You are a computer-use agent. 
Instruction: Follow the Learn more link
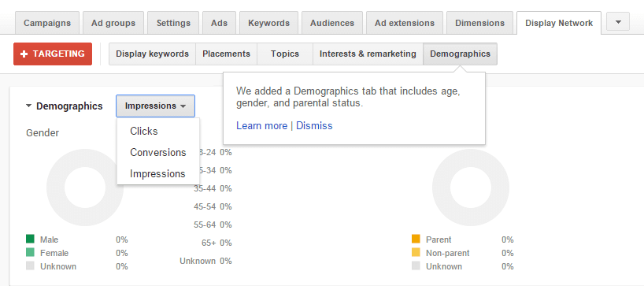[261, 126]
